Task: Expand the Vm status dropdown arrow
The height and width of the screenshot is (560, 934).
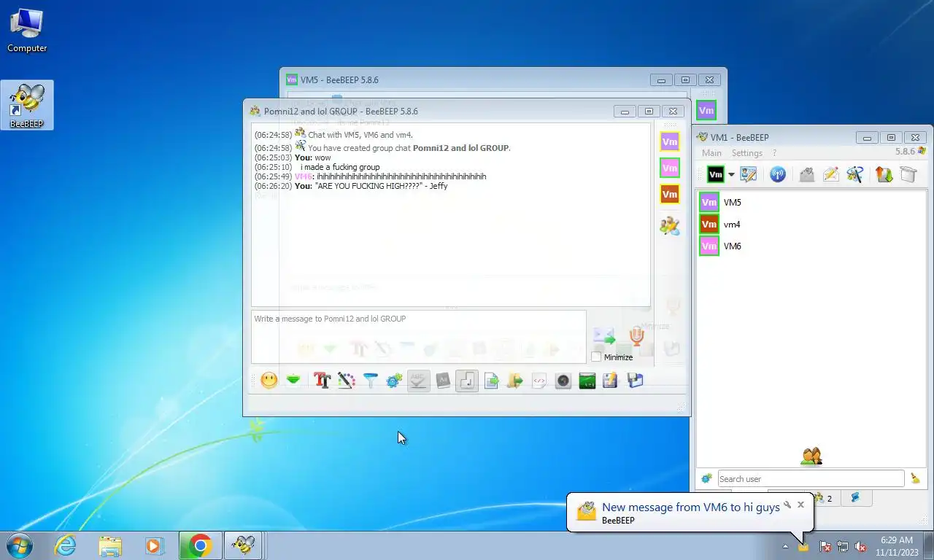Action: coord(731,175)
